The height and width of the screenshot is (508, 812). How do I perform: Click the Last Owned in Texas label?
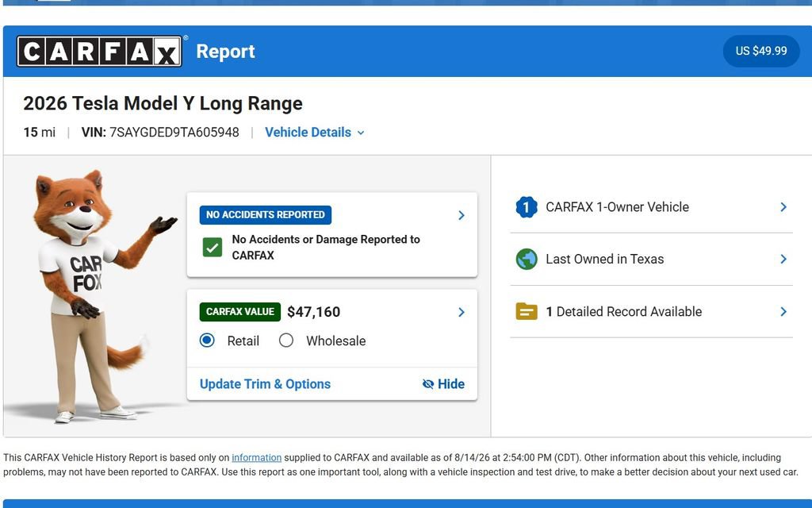[604, 260]
